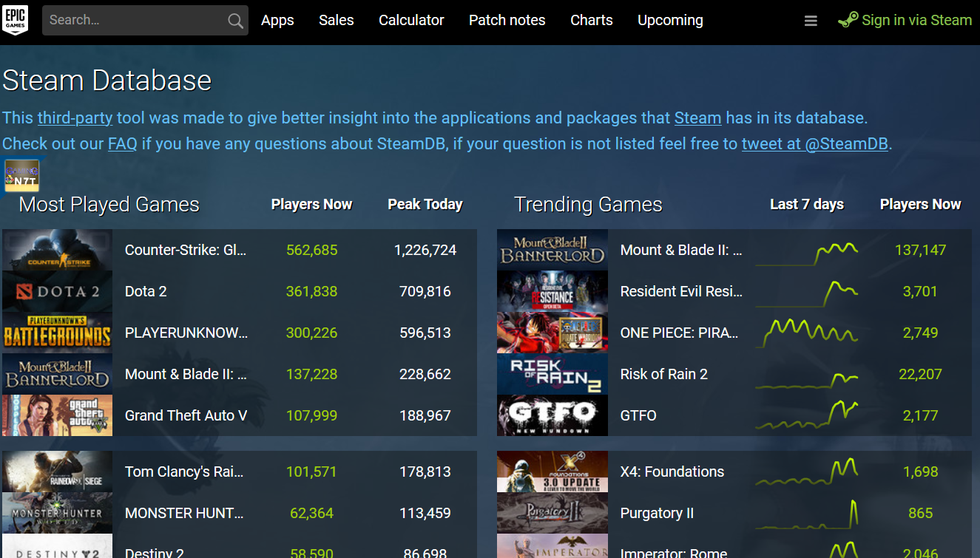980x558 pixels.
Task: Click Dota 2 peak today 709,816
Action: pos(425,291)
